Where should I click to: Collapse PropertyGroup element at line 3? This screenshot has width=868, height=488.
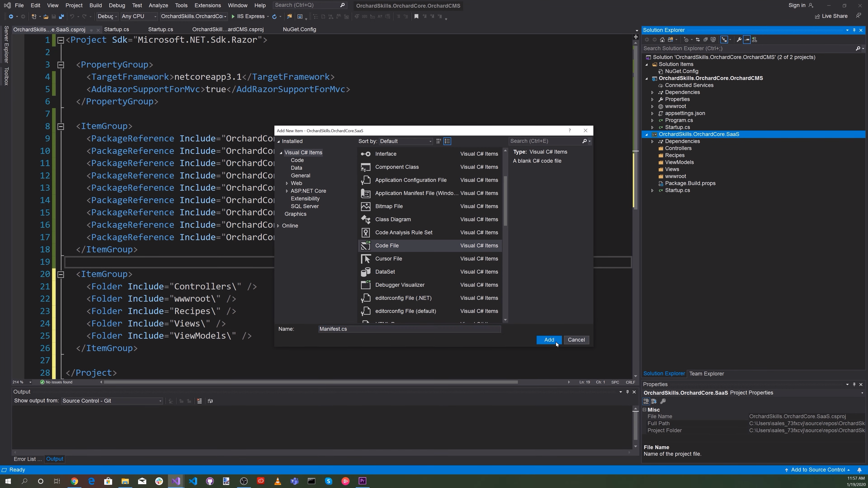pos(61,65)
